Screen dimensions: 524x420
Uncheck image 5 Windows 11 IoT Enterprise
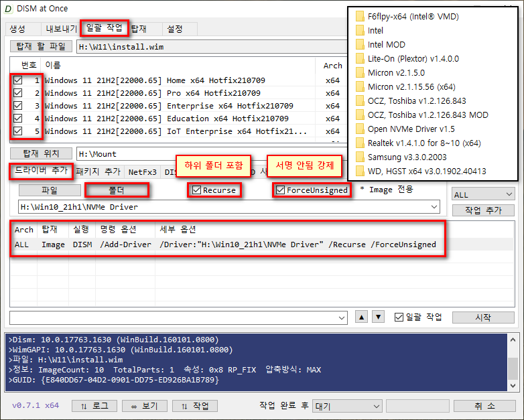[17, 131]
